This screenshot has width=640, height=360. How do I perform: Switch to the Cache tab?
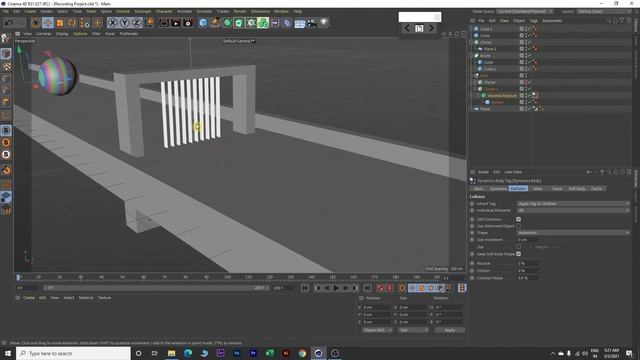pyautogui.click(x=596, y=189)
